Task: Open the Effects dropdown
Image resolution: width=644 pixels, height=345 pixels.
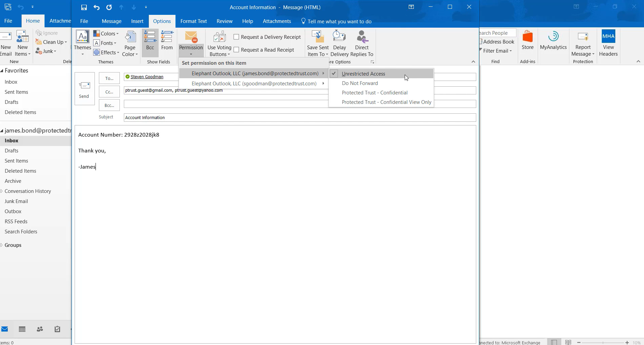Action: point(106,52)
